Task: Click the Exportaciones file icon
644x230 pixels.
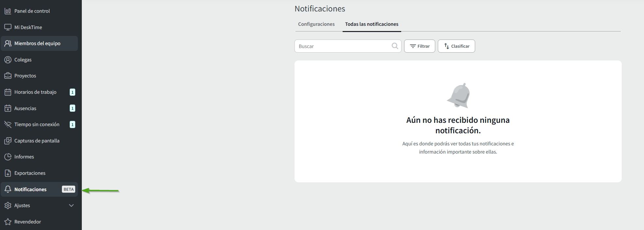Action: click(8, 173)
